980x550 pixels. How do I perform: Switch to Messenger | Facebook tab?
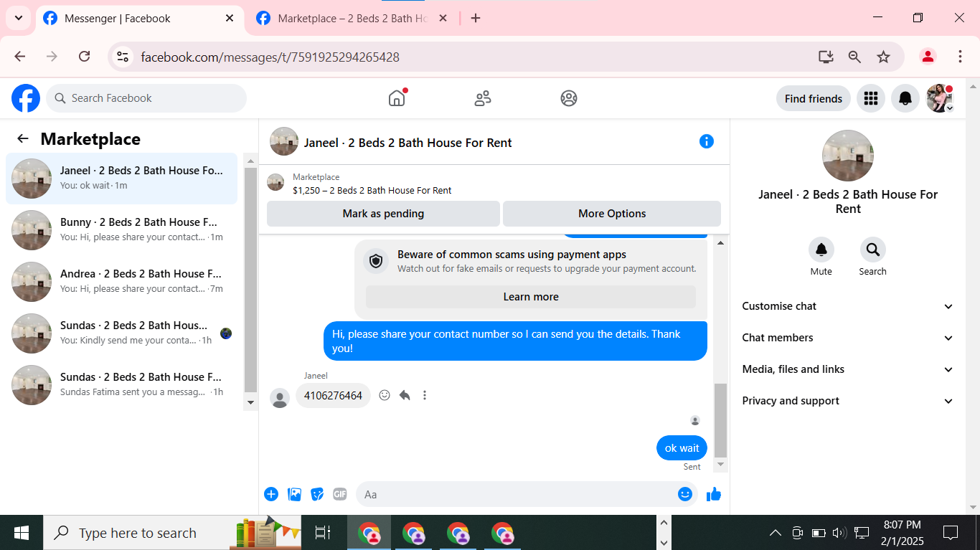(x=138, y=19)
